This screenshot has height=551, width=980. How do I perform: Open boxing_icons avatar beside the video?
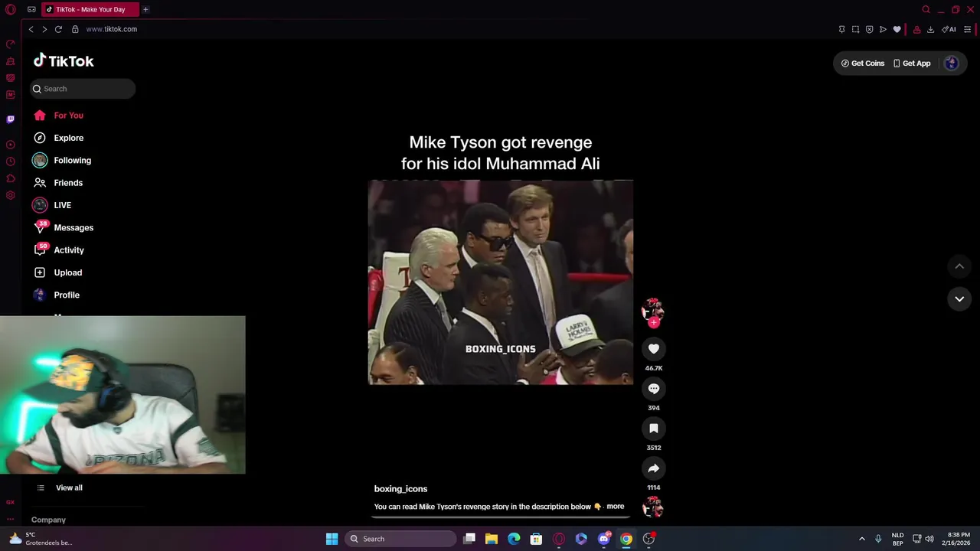pyautogui.click(x=653, y=310)
